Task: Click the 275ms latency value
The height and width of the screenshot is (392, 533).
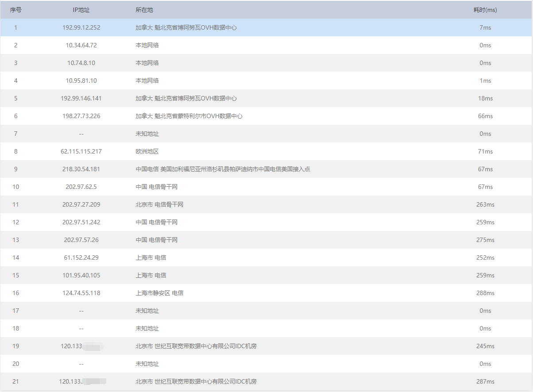Action: (x=485, y=240)
